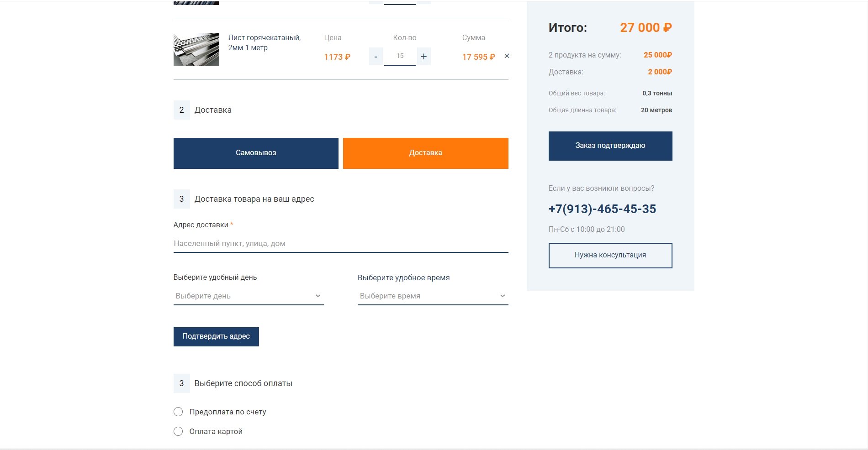Increase sheet quantity with the plus button

pos(423,57)
